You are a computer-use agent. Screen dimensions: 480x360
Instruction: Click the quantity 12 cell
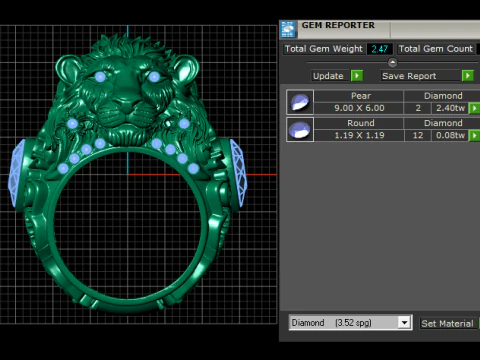[418, 135]
